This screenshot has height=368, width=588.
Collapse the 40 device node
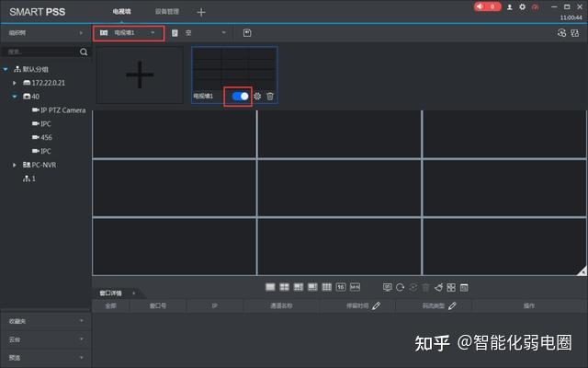point(15,97)
